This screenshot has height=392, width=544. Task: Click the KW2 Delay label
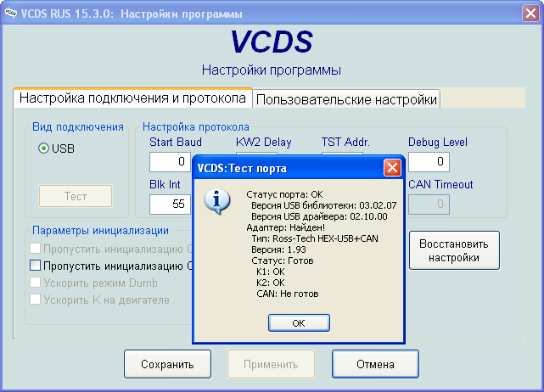[x=264, y=142]
